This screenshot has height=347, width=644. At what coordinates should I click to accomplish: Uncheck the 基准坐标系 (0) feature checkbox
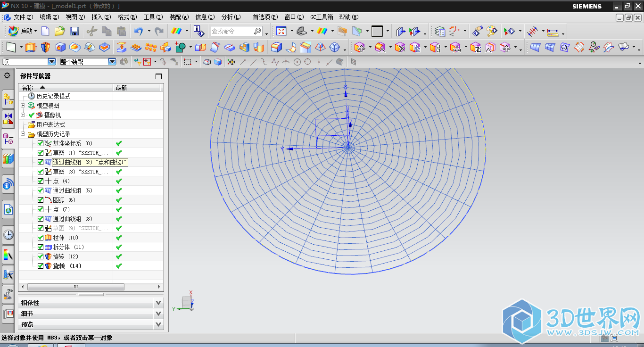pos(41,143)
